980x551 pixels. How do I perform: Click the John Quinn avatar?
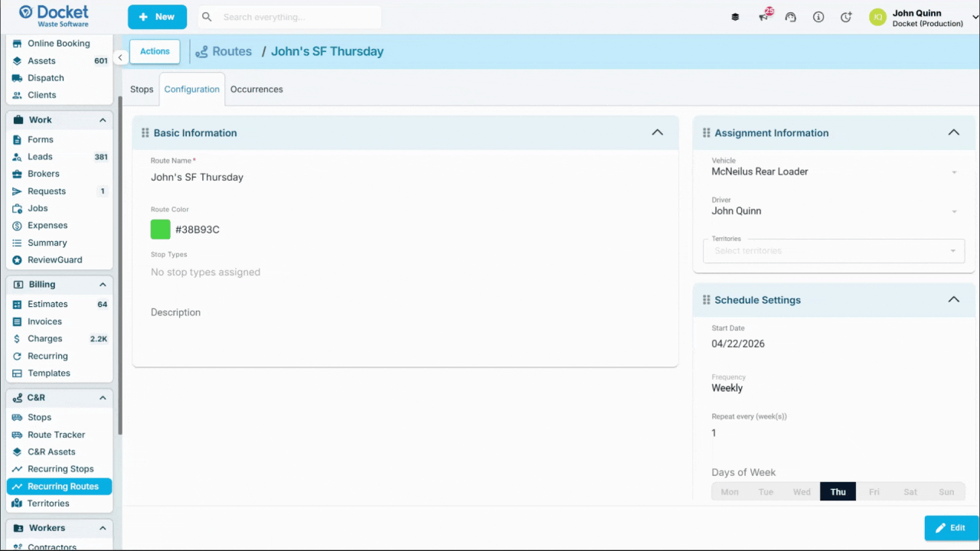coord(877,17)
